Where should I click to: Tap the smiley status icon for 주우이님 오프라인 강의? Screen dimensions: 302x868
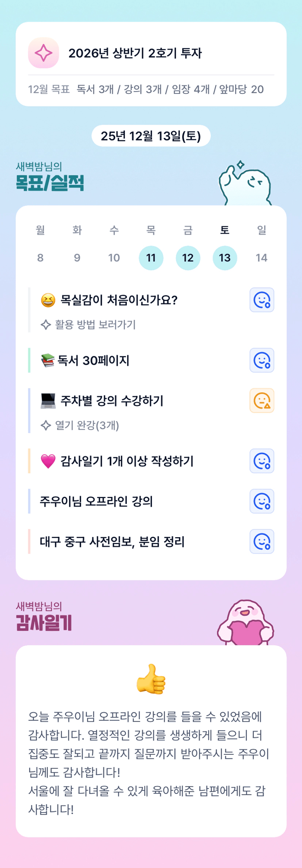(261, 501)
